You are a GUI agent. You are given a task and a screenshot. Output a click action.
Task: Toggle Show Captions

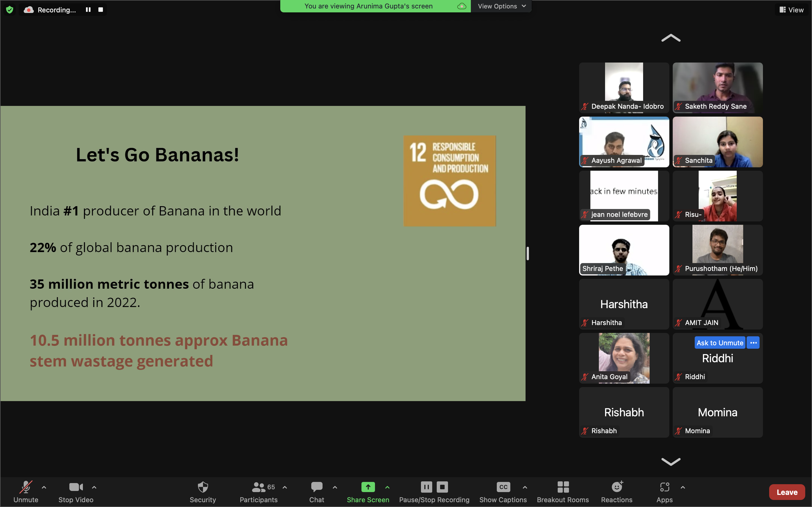(x=503, y=492)
